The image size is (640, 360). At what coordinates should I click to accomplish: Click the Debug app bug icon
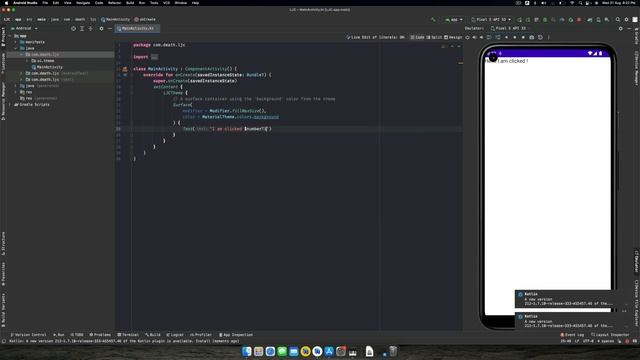point(544,19)
